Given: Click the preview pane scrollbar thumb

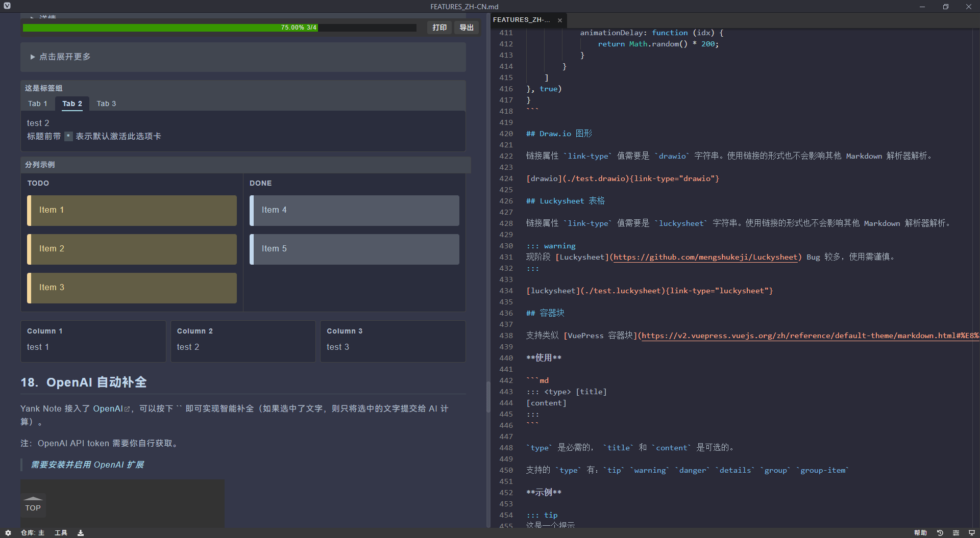Looking at the screenshot, I should click(488, 397).
